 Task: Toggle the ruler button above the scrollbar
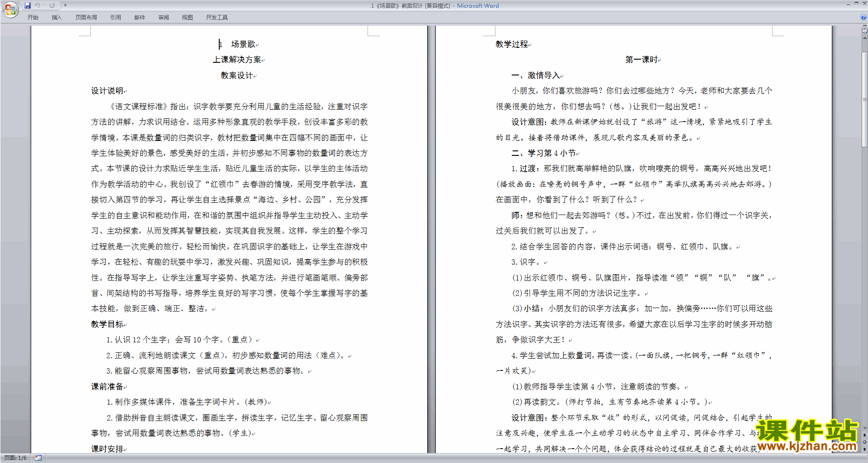click(x=864, y=31)
